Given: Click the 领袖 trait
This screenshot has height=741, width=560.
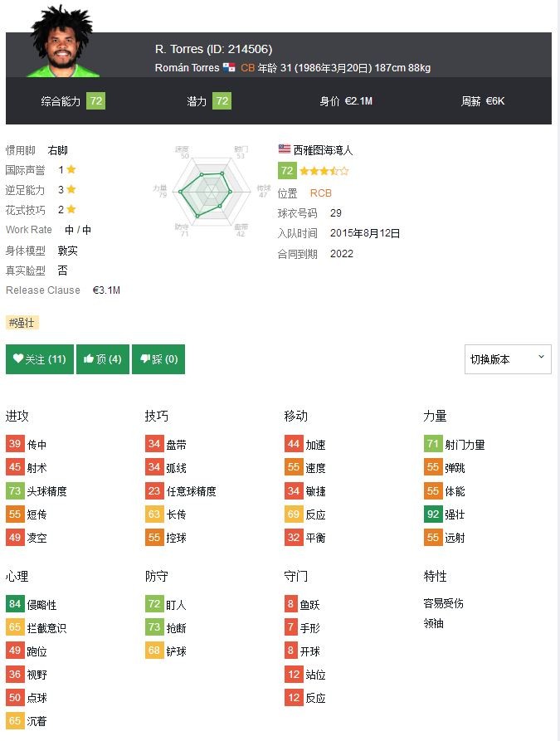Looking at the screenshot, I should (x=433, y=622).
